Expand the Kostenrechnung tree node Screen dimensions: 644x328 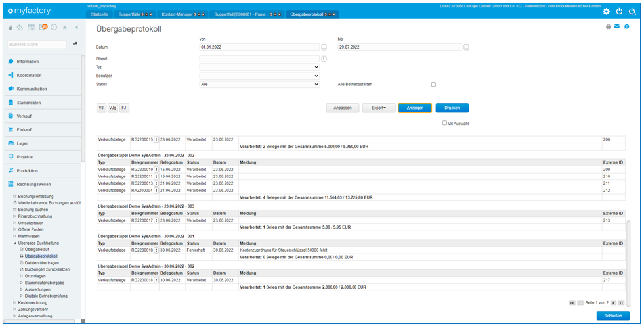pos(15,302)
